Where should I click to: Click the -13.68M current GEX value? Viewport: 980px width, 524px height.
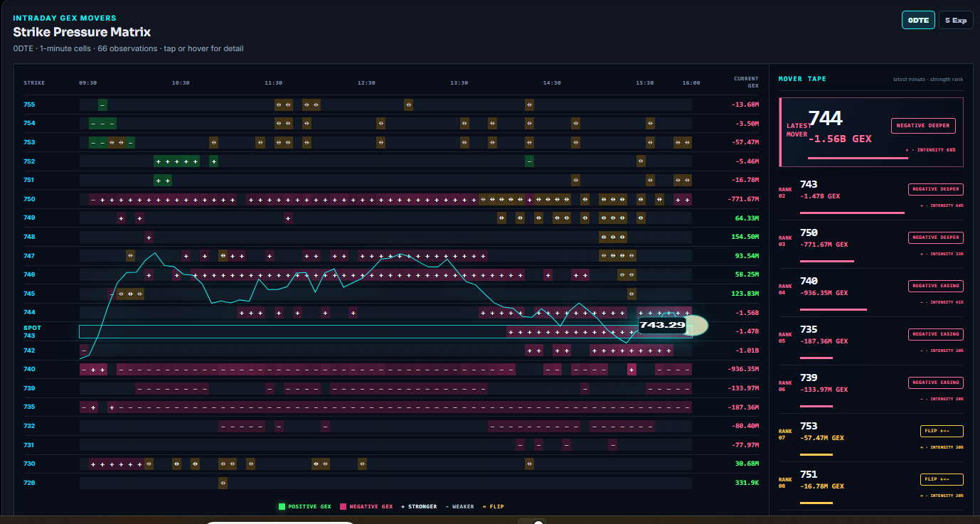coord(745,105)
